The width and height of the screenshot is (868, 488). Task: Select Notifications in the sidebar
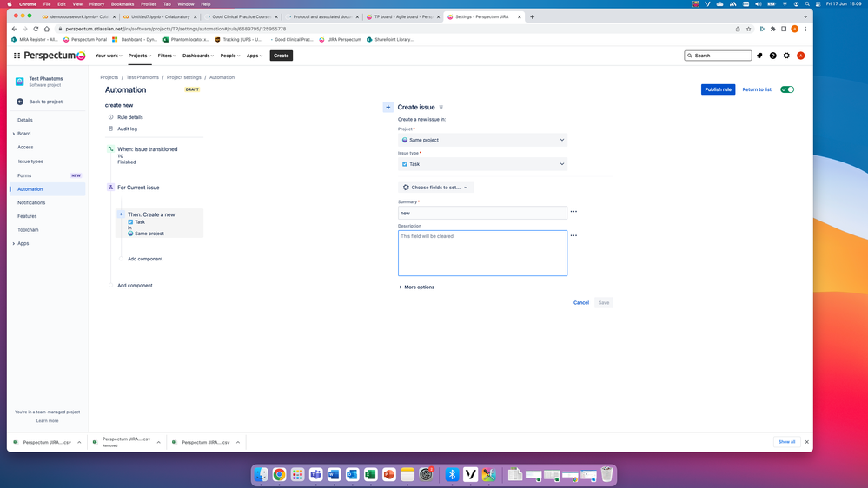click(x=31, y=202)
